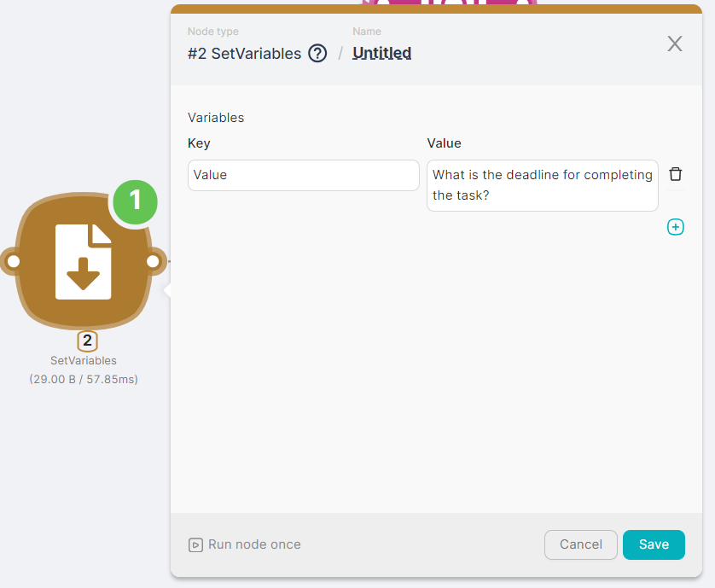Click the Key input containing Value
Viewport: 715px width, 588px height.
(303, 175)
